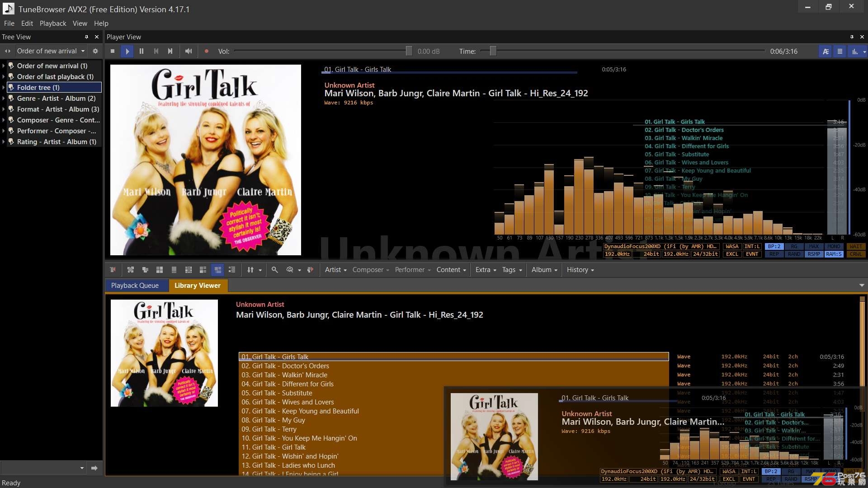Screen dimensions: 868x488
Task: Click the Girl Talk album thumbnail
Action: click(x=166, y=352)
